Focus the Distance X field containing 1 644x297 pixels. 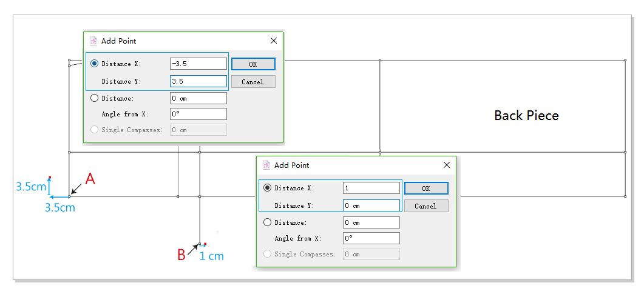click(371, 188)
